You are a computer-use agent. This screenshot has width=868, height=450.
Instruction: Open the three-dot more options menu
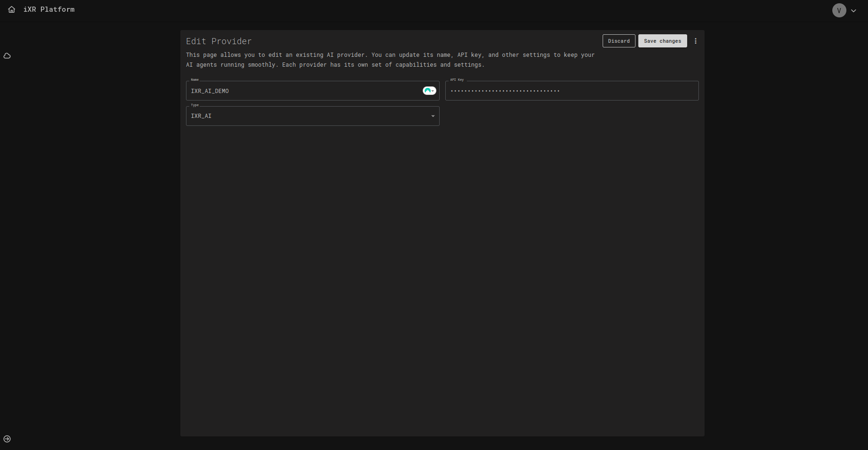click(x=696, y=41)
